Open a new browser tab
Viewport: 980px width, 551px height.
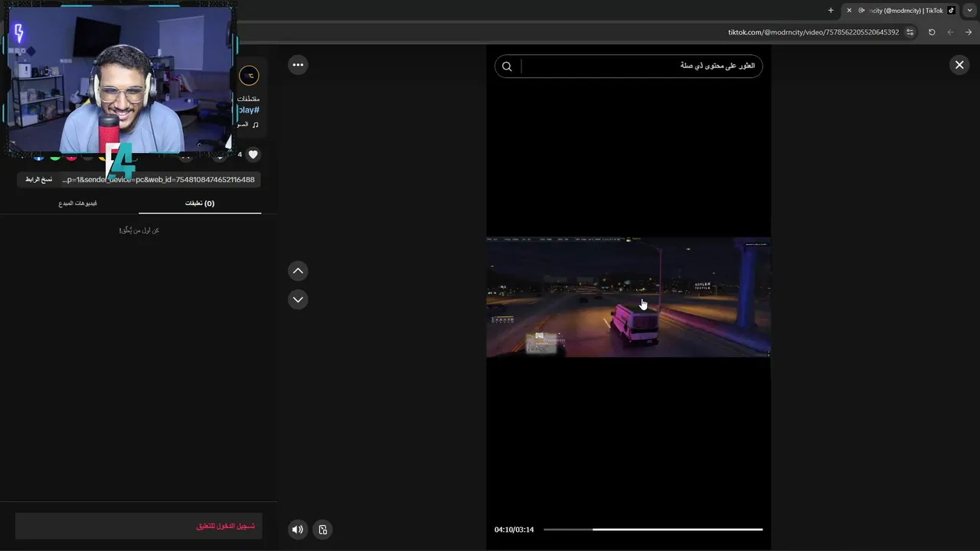(831, 10)
